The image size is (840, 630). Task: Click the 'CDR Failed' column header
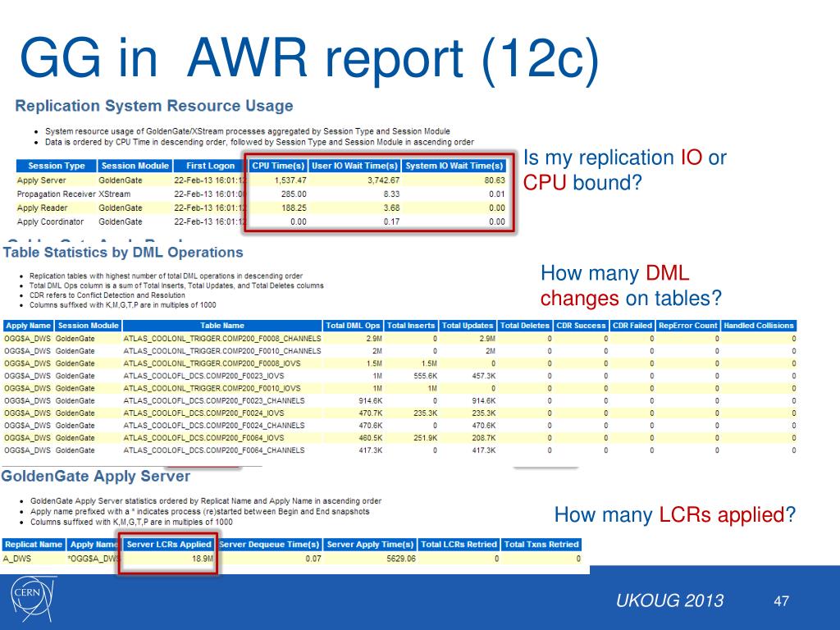tap(632, 326)
